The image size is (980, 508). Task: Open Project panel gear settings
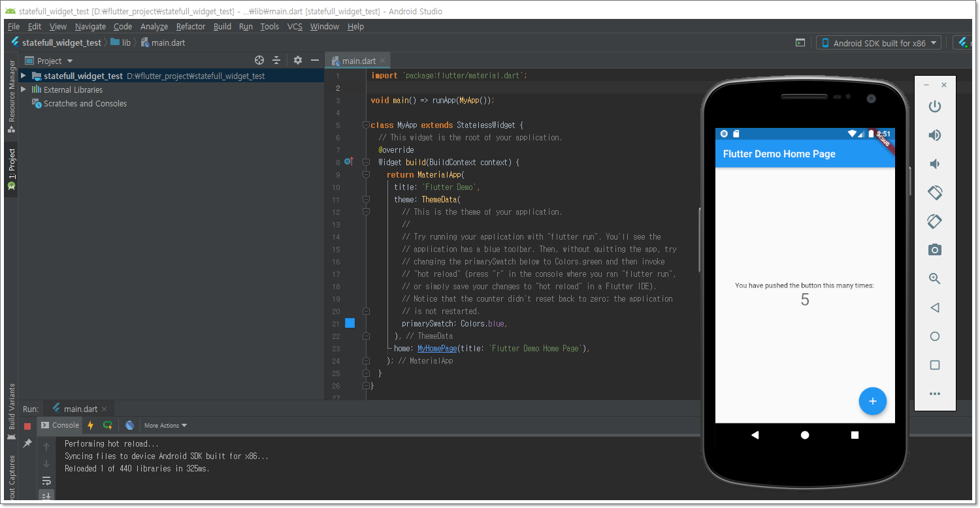298,60
